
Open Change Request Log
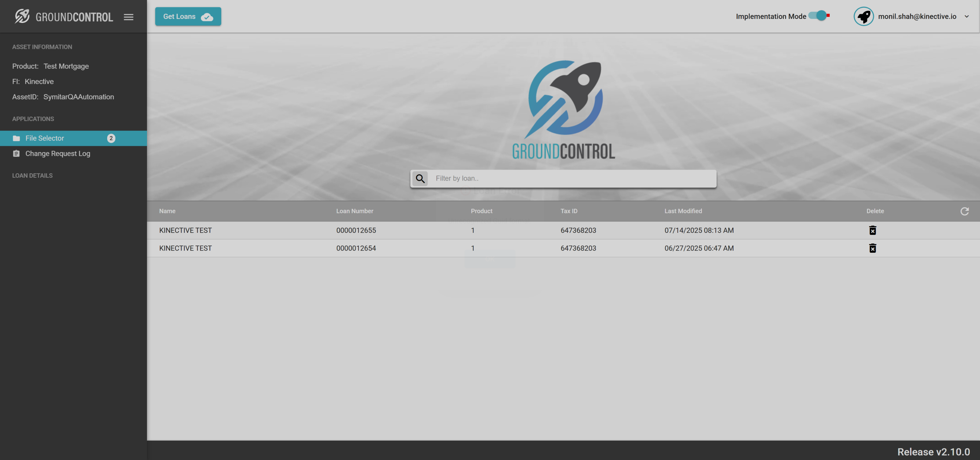58,154
